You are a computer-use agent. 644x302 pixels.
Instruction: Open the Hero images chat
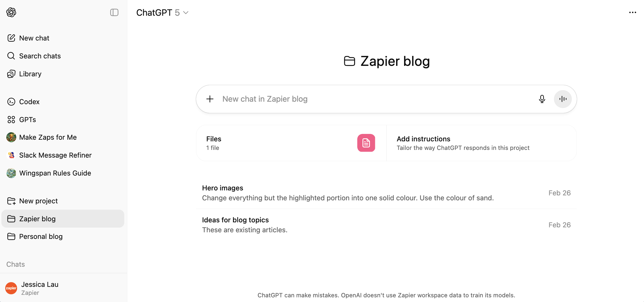click(x=386, y=193)
